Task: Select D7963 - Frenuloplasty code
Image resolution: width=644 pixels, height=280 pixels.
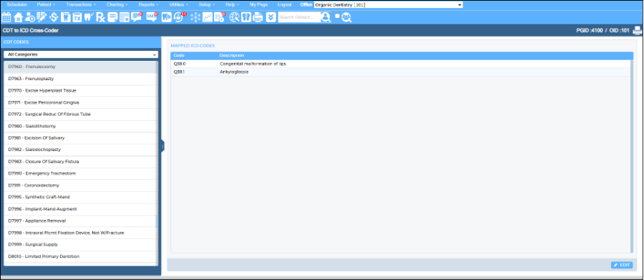Action: tap(81, 79)
